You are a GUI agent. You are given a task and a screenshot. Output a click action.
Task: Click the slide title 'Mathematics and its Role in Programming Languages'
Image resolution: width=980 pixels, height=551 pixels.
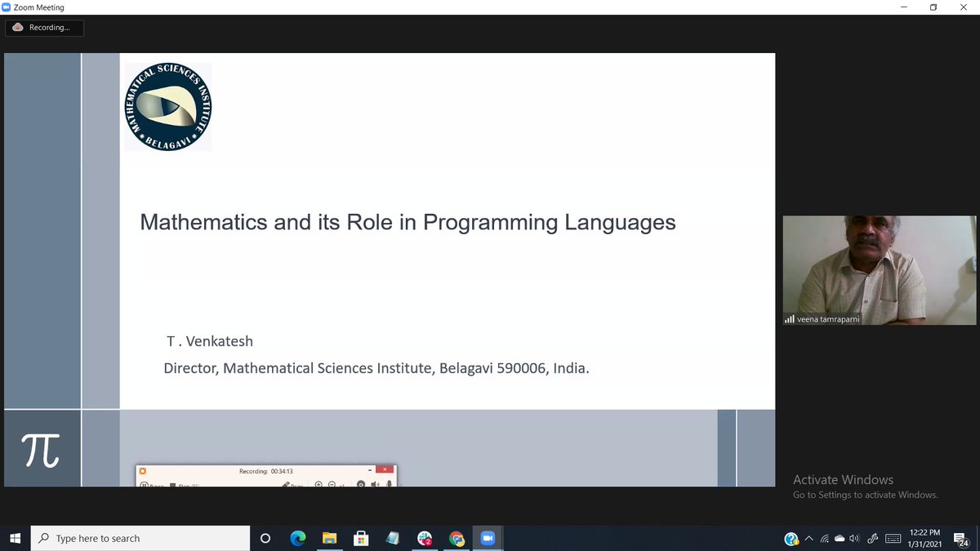(x=408, y=222)
